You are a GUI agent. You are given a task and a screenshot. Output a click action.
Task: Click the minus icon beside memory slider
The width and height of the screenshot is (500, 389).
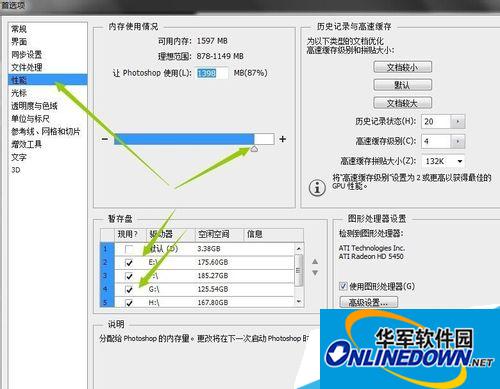click(x=105, y=139)
